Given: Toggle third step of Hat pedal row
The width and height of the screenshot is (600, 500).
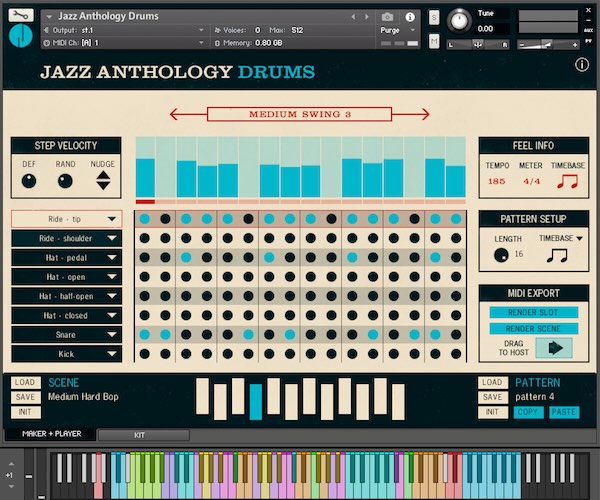Looking at the screenshot, I should (186, 257).
